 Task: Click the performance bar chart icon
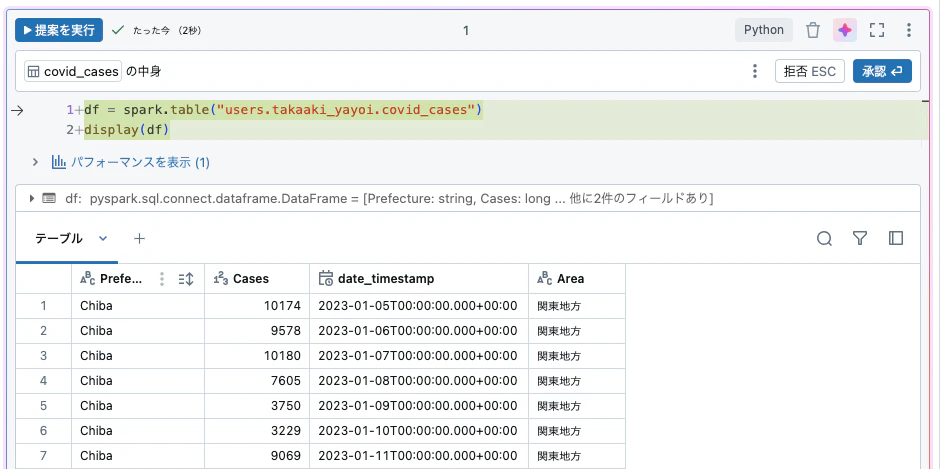[x=59, y=162]
